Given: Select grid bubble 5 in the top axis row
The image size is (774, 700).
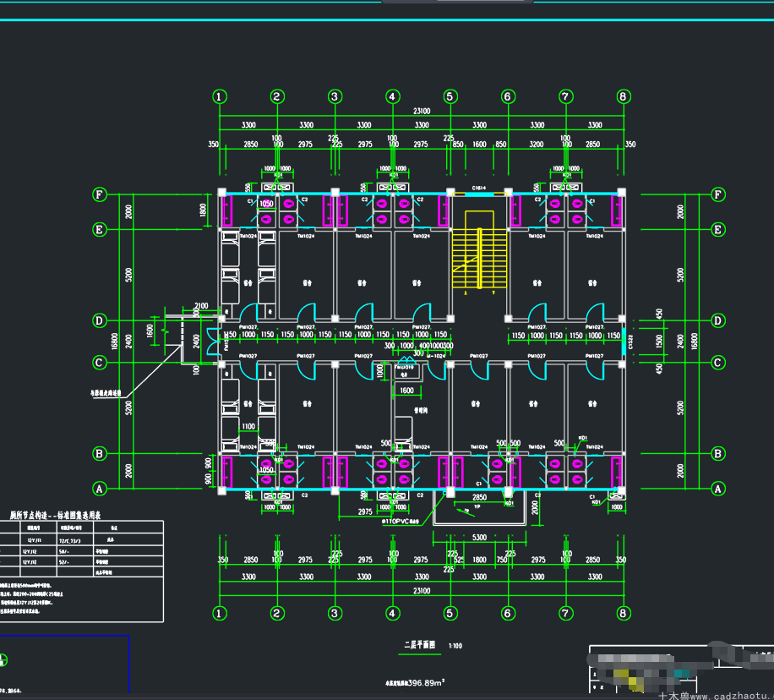Looking at the screenshot, I should (450, 96).
